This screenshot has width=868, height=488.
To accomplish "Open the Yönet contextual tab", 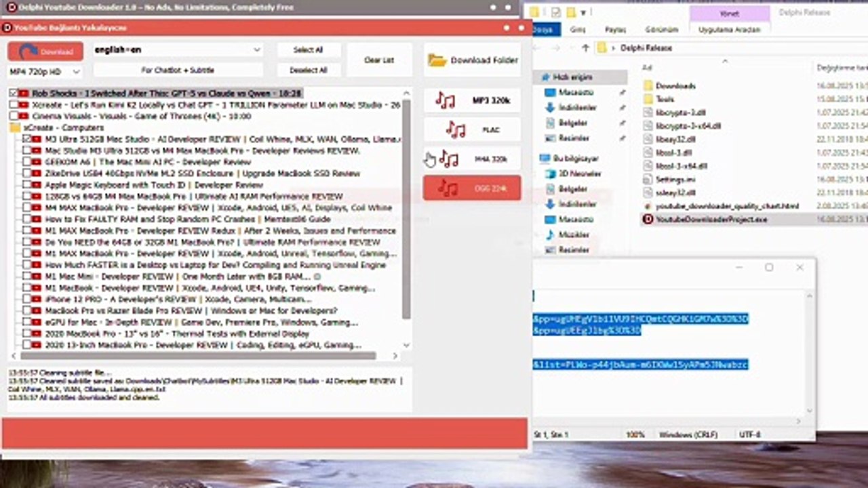I will coord(730,14).
